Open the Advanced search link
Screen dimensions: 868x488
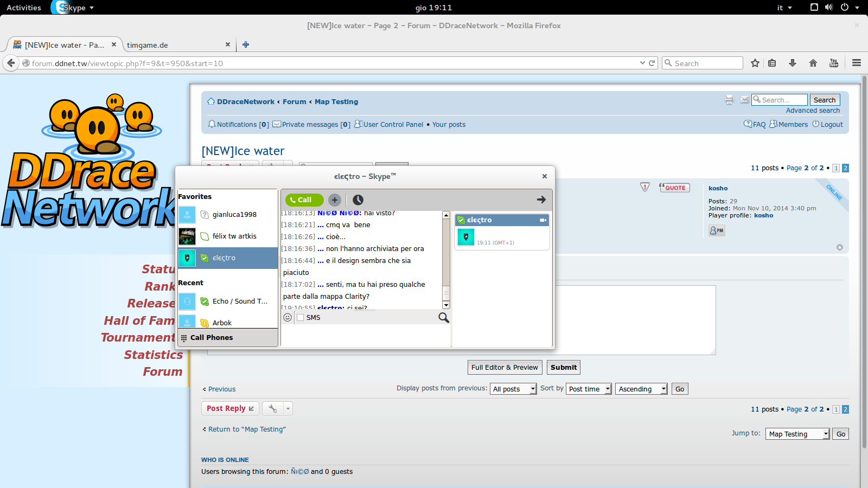pos(813,111)
